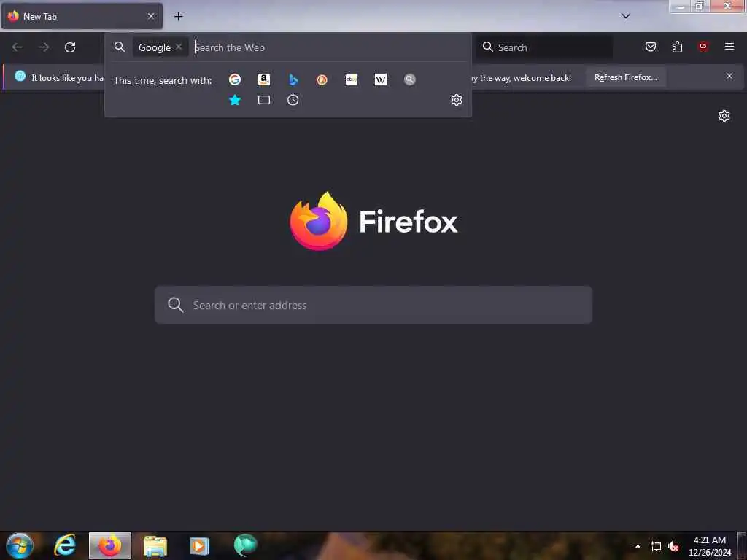Search history using the clock icon

coord(293,100)
